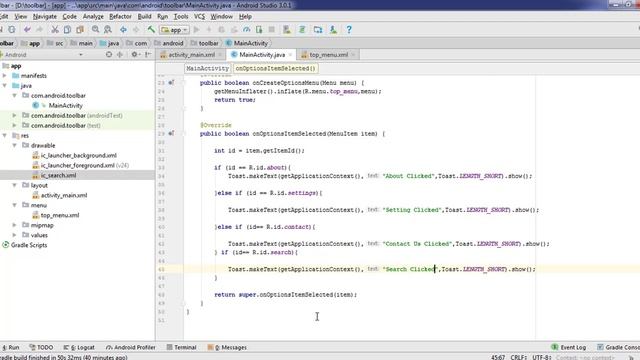The width and height of the screenshot is (640, 360).
Task: Click the java folder in navigation bar
Action: pyautogui.click(x=109, y=43)
